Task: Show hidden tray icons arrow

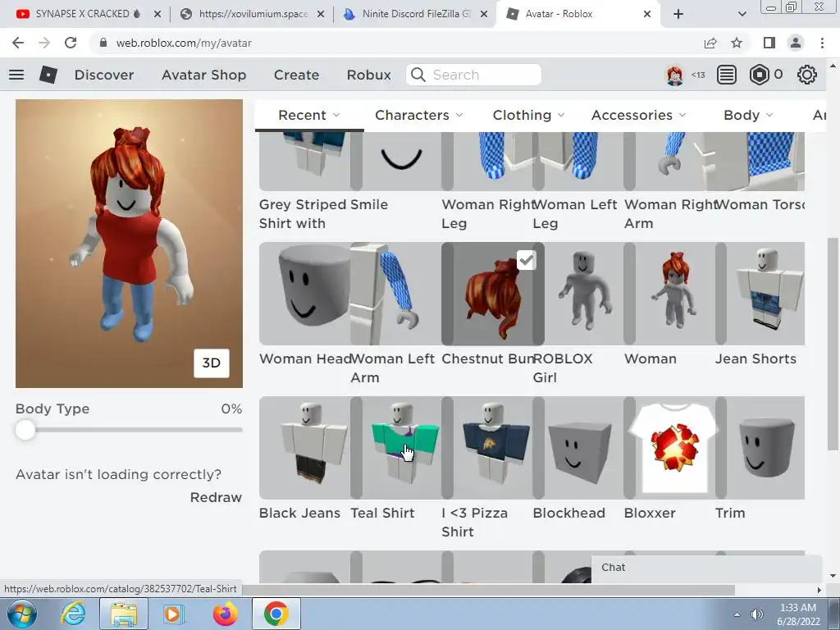Action: [737, 614]
